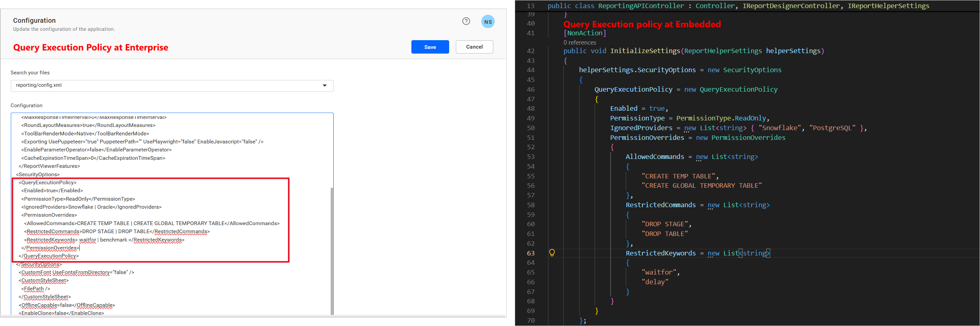The image size is (980, 326).
Task: Click the "DROP STAGE" string in code editor
Action: pyautogui.click(x=665, y=224)
